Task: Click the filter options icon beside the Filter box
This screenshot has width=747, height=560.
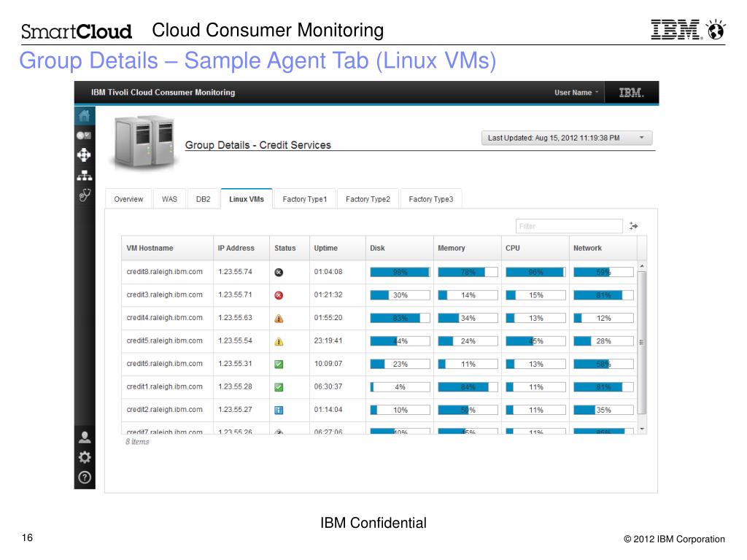Action: 634,226
